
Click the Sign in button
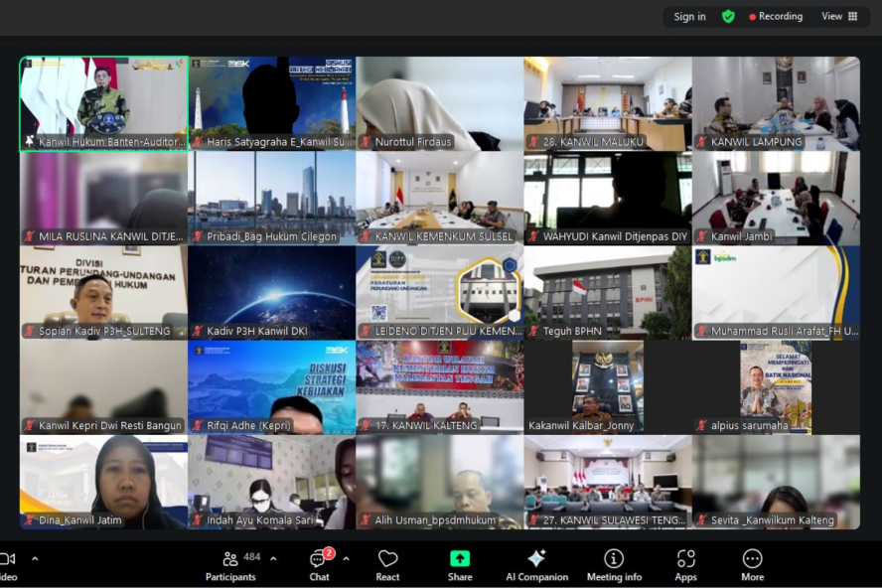tap(689, 17)
